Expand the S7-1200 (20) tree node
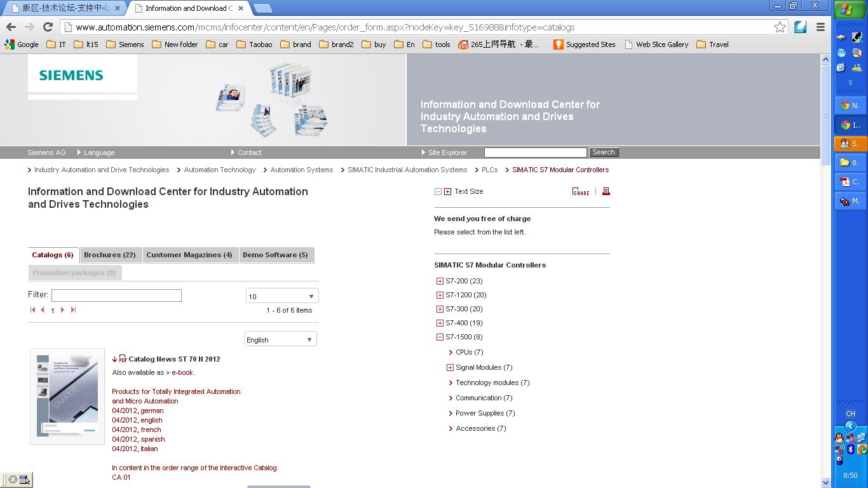Image resolution: width=868 pixels, height=488 pixels. pos(440,295)
